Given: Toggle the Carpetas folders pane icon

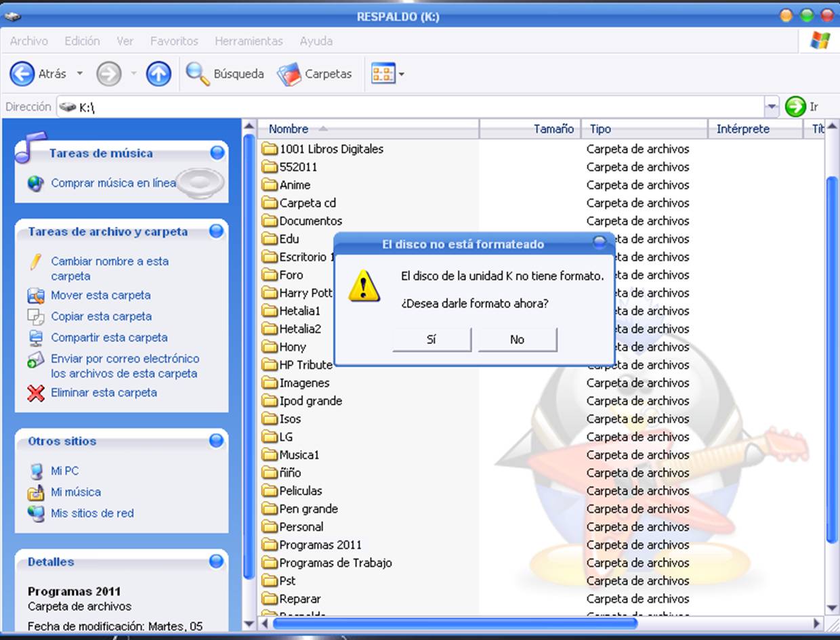Looking at the screenshot, I should pos(289,74).
